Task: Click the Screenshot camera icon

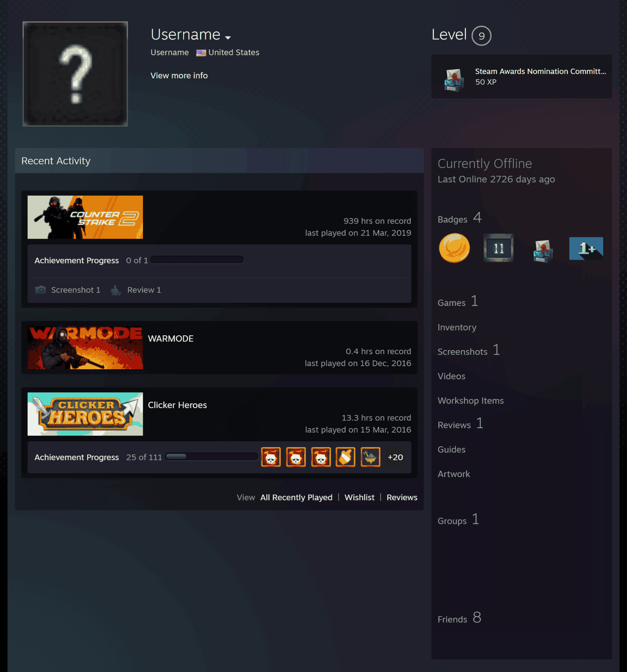Action: click(41, 290)
